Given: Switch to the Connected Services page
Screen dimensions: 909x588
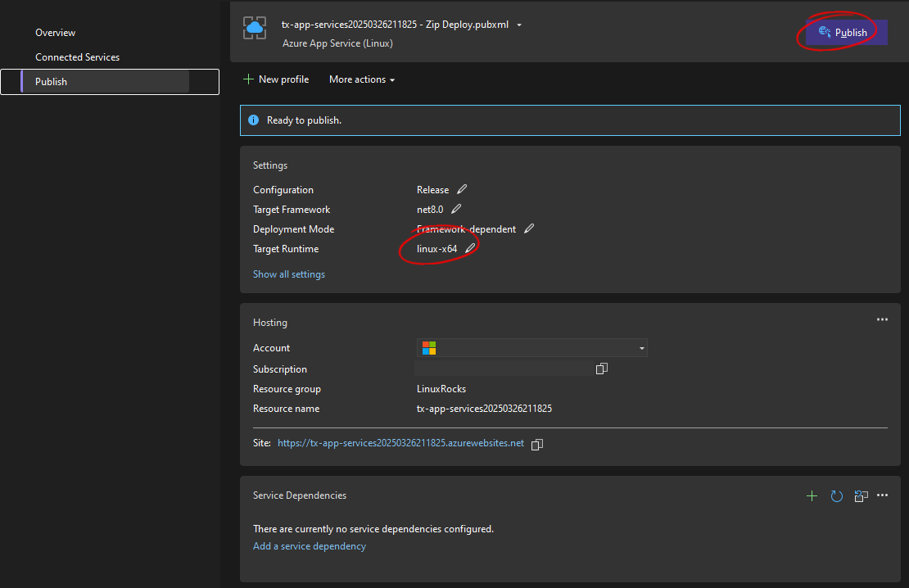Looking at the screenshot, I should pos(77,57).
